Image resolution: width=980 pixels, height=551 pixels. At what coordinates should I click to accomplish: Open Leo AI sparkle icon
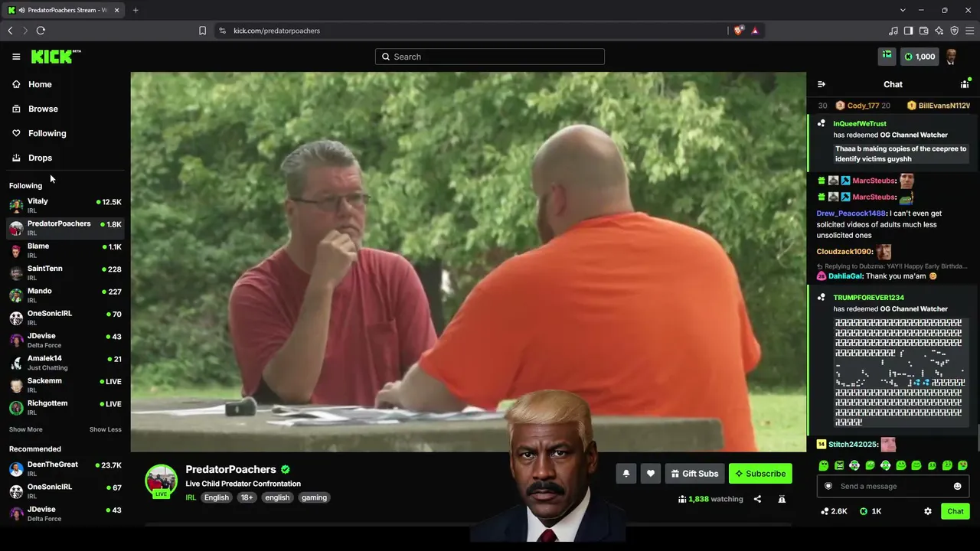(x=939, y=31)
